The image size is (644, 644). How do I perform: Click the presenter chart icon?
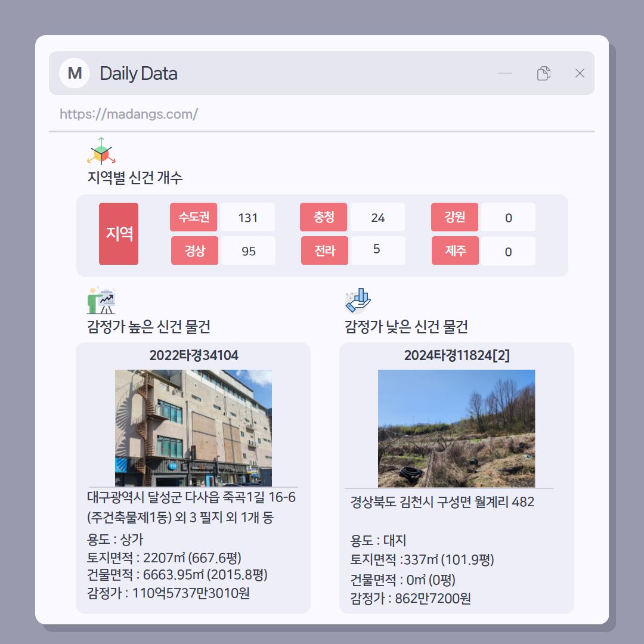point(101,301)
